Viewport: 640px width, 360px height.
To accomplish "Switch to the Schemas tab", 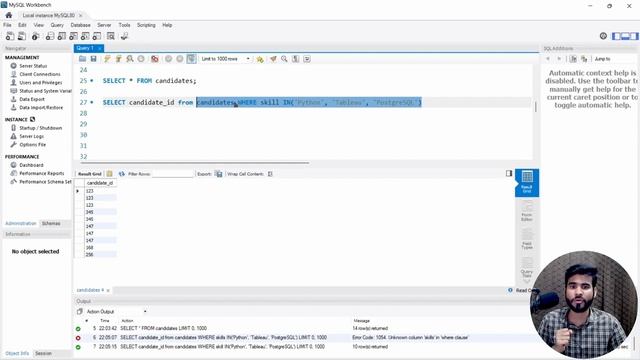I will click(x=51, y=223).
